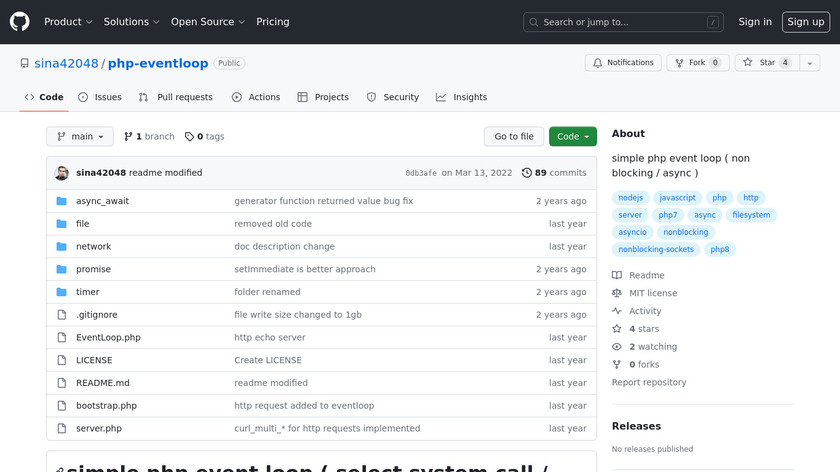Open the server.php file
Image resolution: width=840 pixels, height=472 pixels.
pos(99,429)
